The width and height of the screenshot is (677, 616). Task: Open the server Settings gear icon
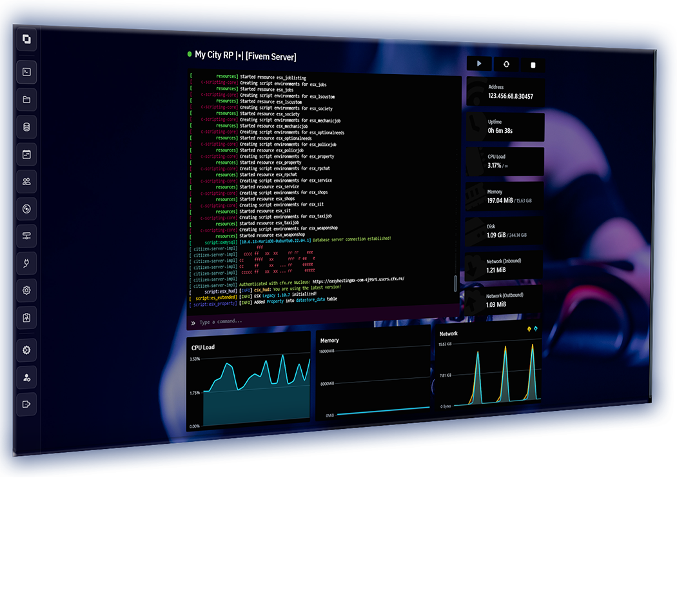pyautogui.click(x=26, y=290)
